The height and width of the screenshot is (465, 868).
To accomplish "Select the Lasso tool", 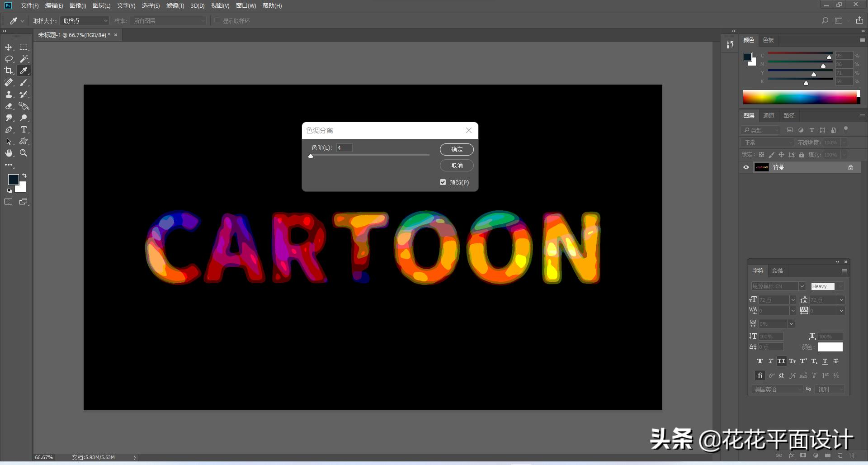I will [9, 59].
